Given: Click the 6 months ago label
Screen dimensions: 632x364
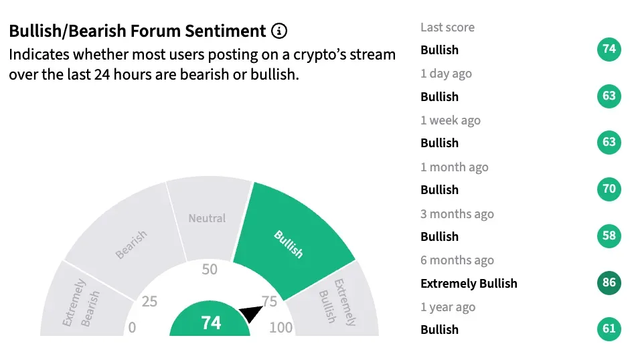Looking at the screenshot, I should [x=457, y=260].
